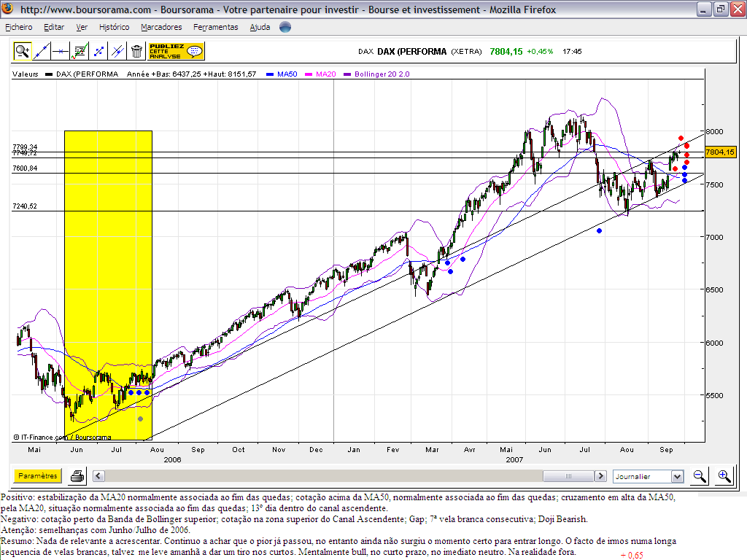Image resolution: width=747 pixels, height=560 pixels.
Task: Open the Paramètres settings button
Action: click(38, 475)
